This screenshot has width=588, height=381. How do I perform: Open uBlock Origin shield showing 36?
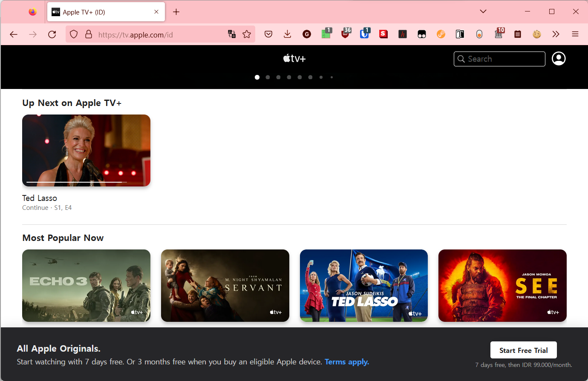pos(346,34)
